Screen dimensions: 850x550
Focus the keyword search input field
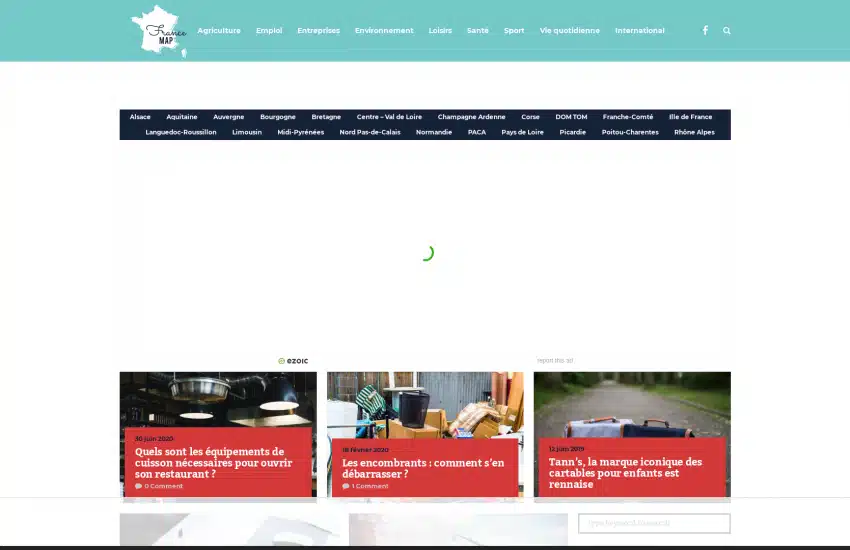point(654,523)
